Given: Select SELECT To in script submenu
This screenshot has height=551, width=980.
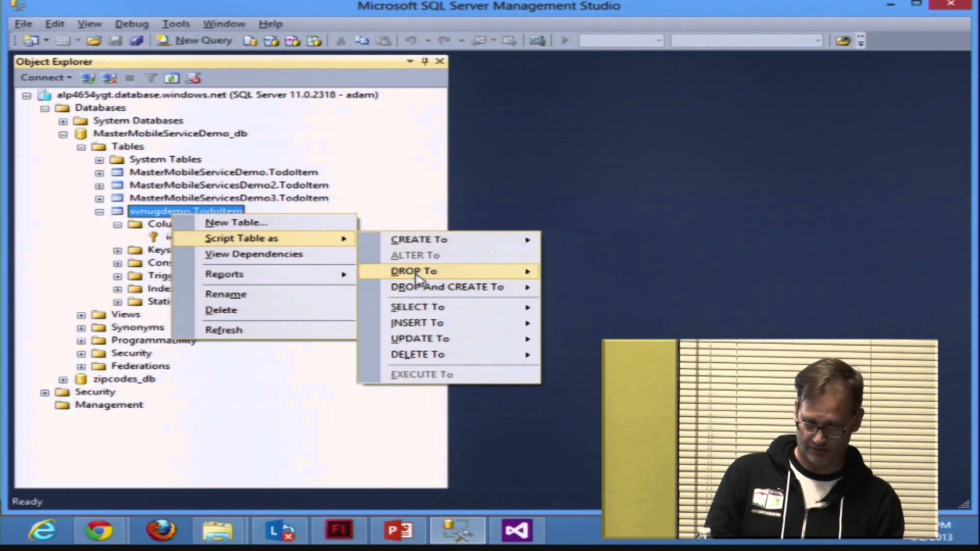Looking at the screenshot, I should click(x=449, y=307).
